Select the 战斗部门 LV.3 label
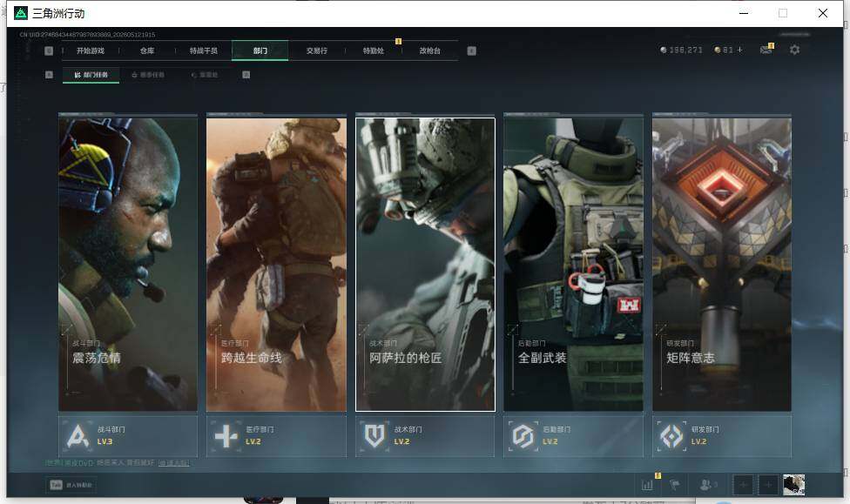The height and width of the screenshot is (504, 850). (111, 435)
